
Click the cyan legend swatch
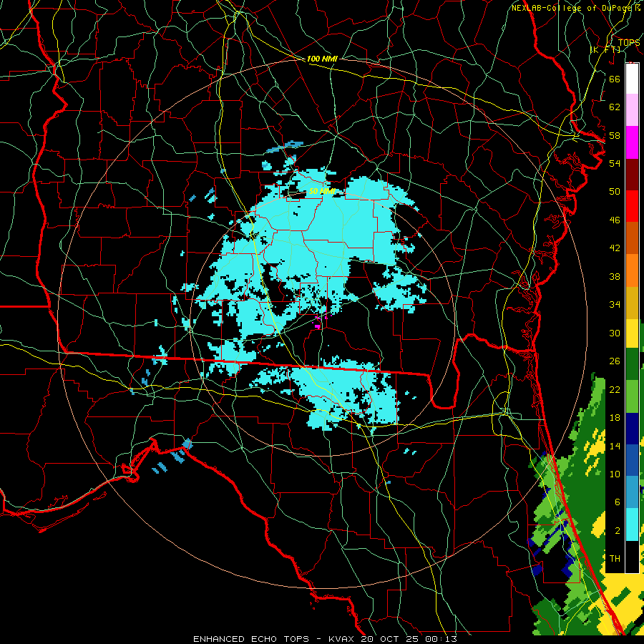click(x=632, y=524)
